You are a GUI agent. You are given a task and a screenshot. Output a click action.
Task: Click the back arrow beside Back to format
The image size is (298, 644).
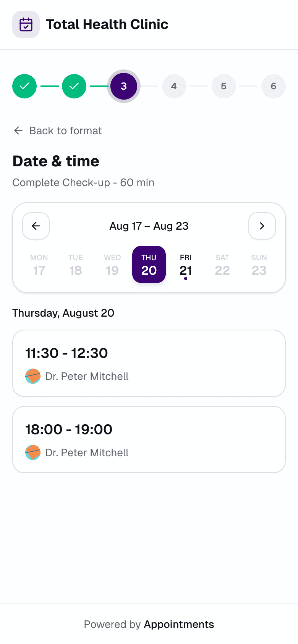point(18,130)
